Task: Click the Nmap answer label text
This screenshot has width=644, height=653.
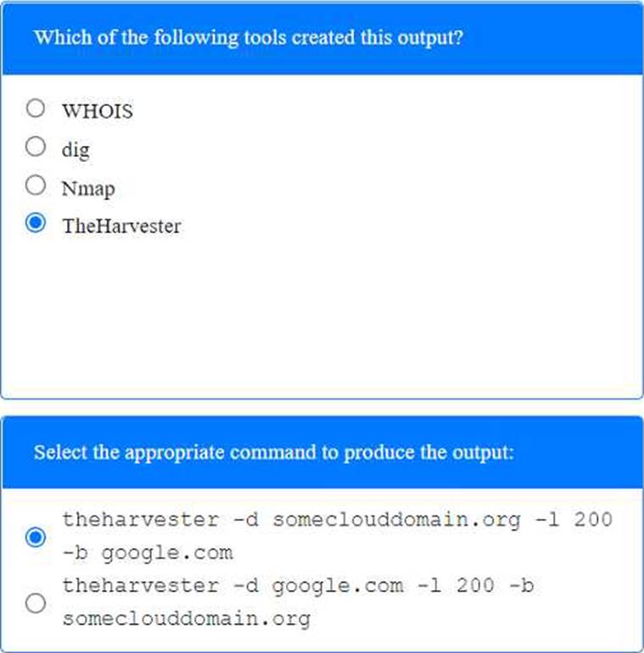Action: click(x=88, y=188)
